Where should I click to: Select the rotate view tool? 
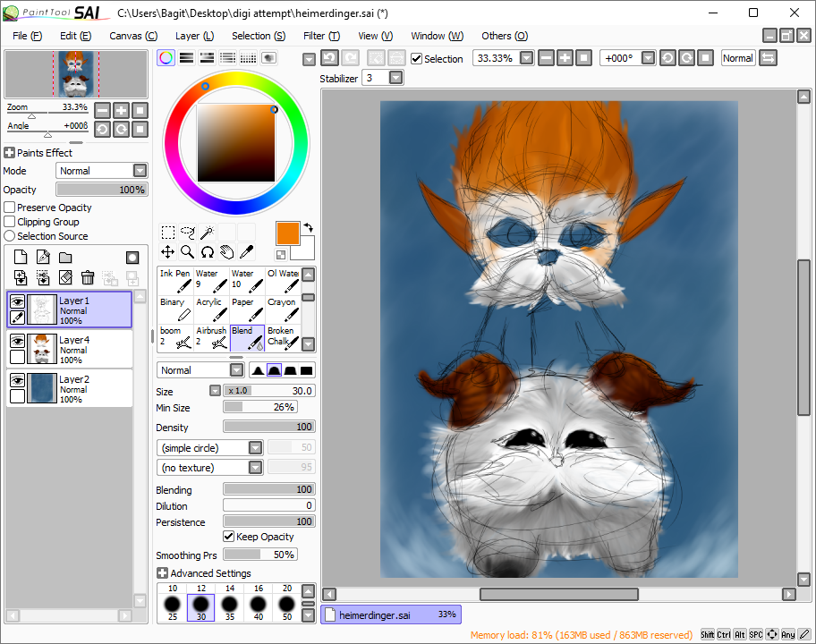coord(207,252)
